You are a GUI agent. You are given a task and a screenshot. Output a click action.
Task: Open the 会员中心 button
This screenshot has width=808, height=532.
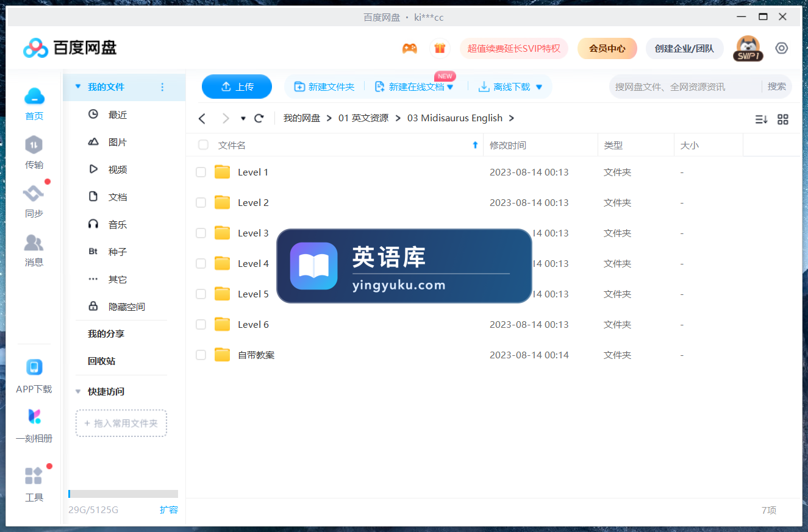(607, 48)
